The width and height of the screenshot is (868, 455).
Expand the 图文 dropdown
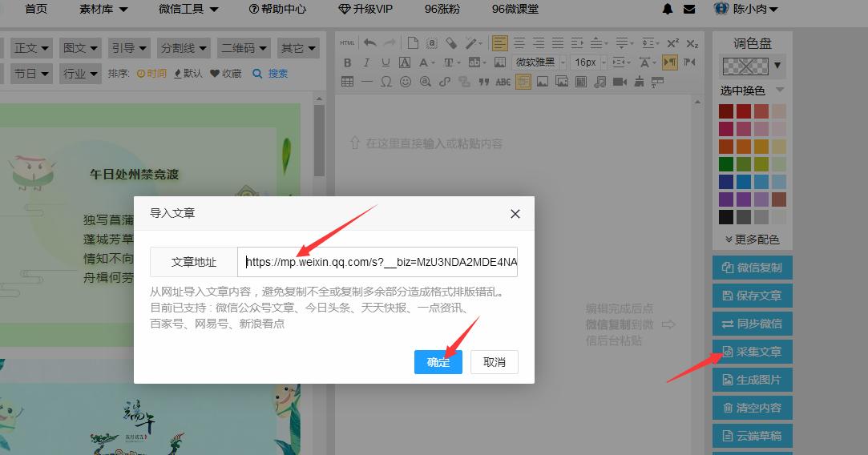[80, 48]
